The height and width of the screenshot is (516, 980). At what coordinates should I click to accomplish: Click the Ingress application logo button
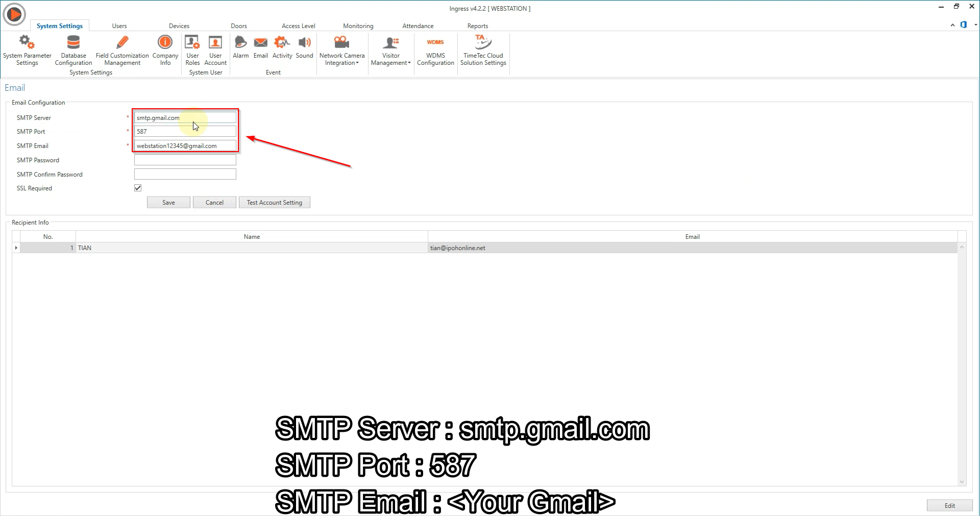click(x=14, y=14)
